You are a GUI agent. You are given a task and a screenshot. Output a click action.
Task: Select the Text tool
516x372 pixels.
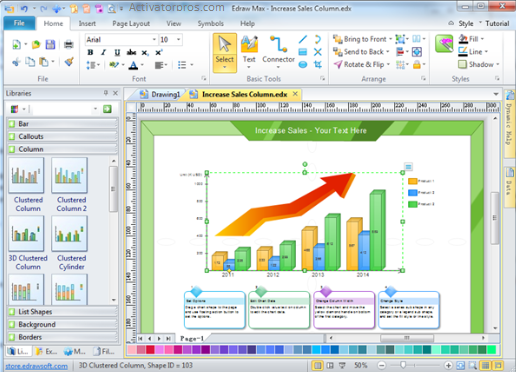point(249,52)
